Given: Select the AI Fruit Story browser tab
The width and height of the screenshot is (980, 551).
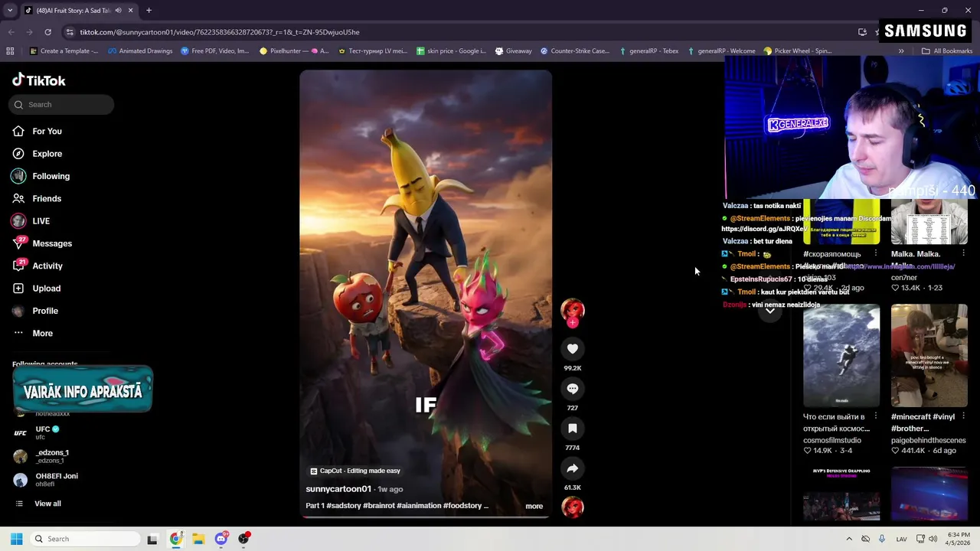Looking at the screenshot, I should tap(73, 11).
